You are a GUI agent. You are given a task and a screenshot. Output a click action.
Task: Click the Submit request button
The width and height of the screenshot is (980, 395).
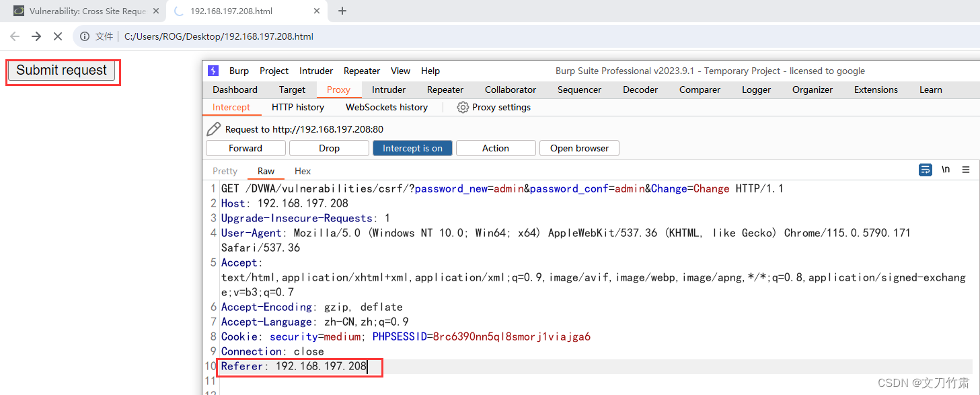[62, 70]
